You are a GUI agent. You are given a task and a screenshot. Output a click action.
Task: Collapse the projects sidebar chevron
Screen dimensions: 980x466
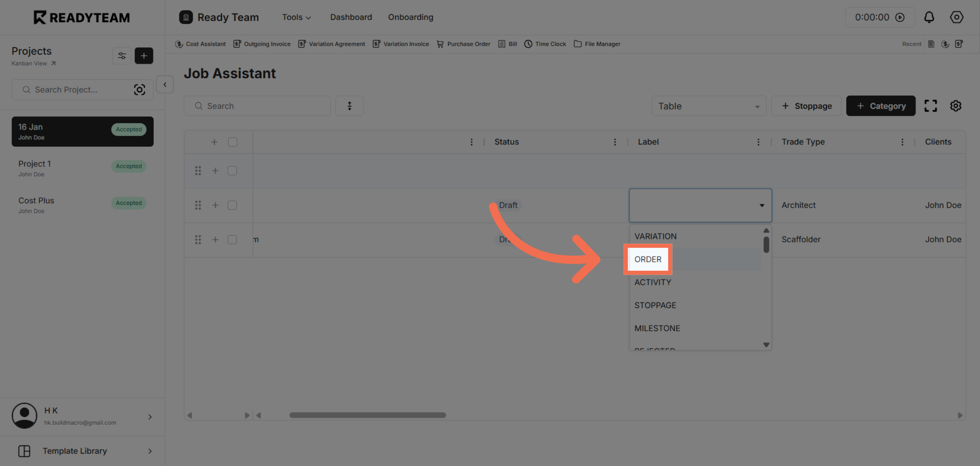coord(165,85)
